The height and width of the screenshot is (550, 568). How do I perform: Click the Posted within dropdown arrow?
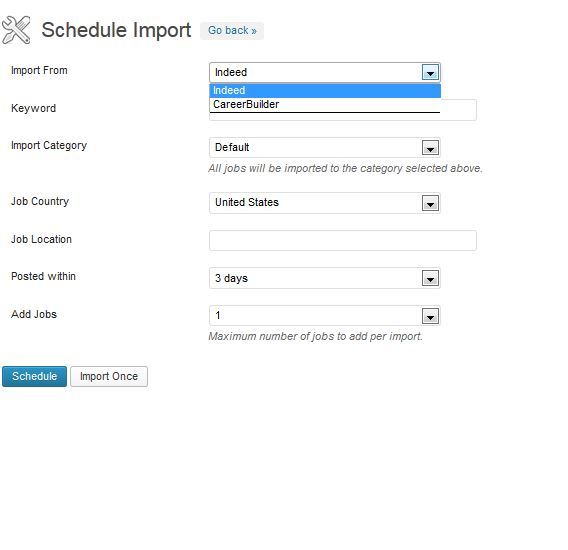(430, 278)
